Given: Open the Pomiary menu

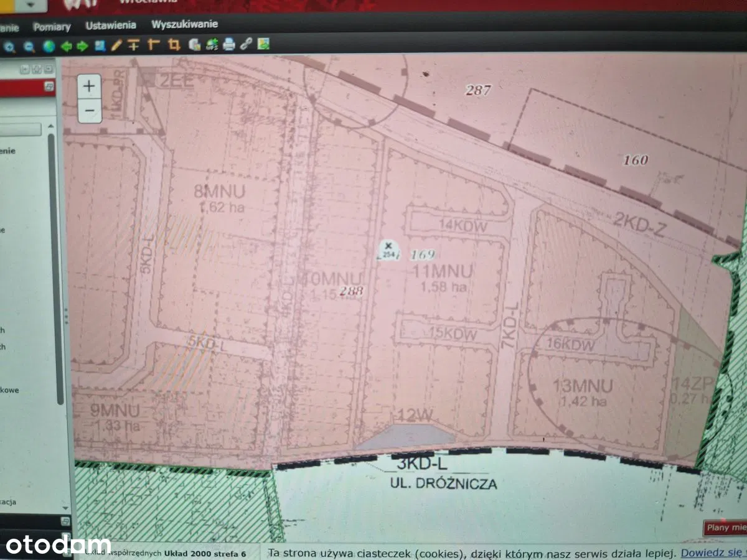Looking at the screenshot, I should point(52,27).
